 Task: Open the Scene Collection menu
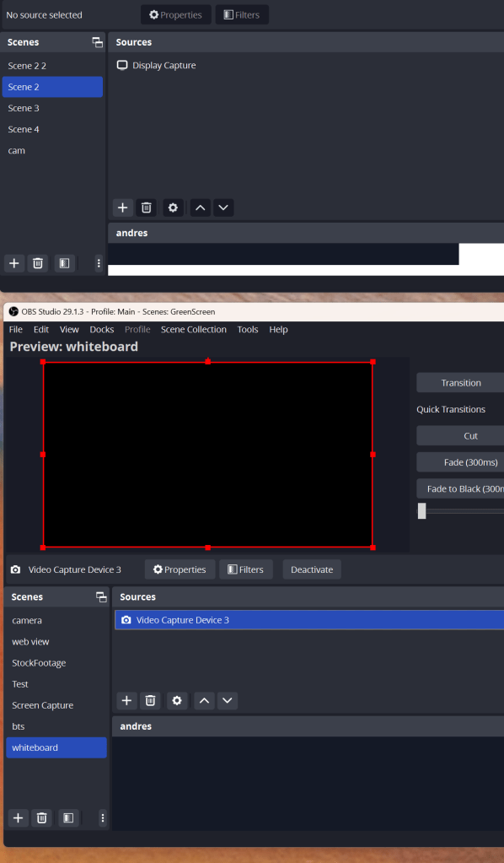[x=194, y=329]
